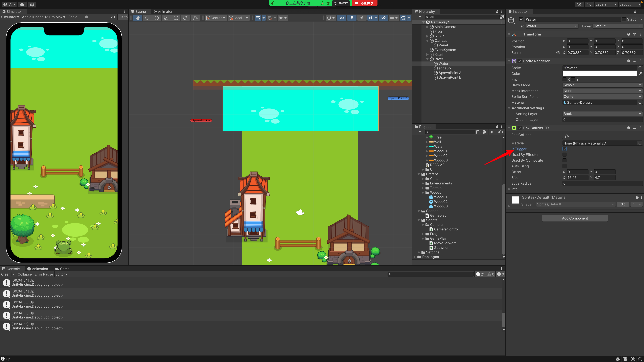The width and height of the screenshot is (644, 362).
Task: Enable Auto Tiling checkbox
Action: tap(564, 166)
